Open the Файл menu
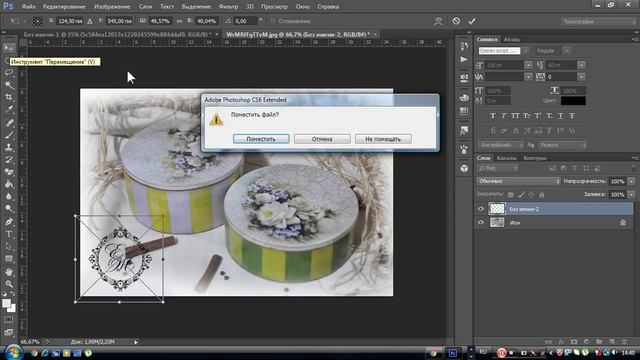 pyautogui.click(x=28, y=7)
